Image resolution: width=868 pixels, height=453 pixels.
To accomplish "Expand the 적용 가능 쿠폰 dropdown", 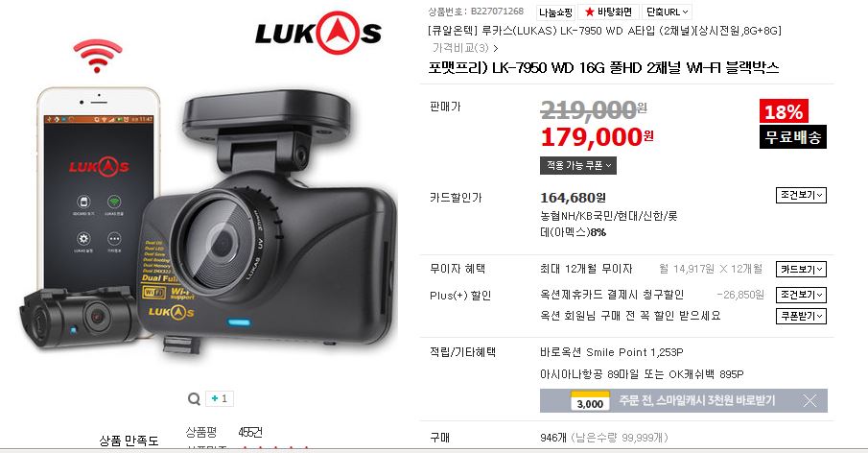I will pos(578,166).
